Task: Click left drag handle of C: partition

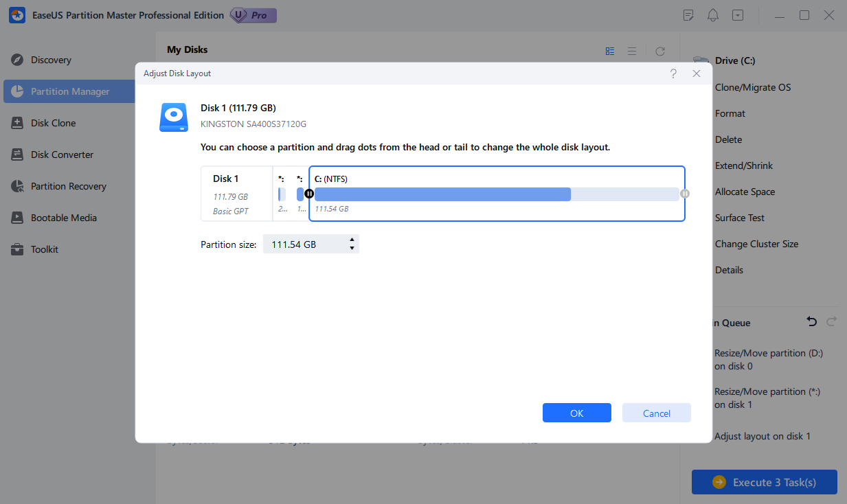Action: (309, 194)
